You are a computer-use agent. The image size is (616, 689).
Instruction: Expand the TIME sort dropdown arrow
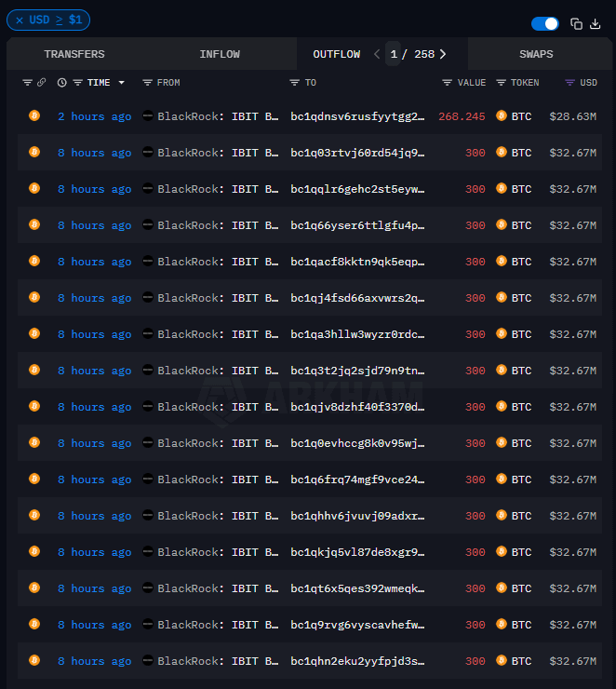(x=122, y=83)
